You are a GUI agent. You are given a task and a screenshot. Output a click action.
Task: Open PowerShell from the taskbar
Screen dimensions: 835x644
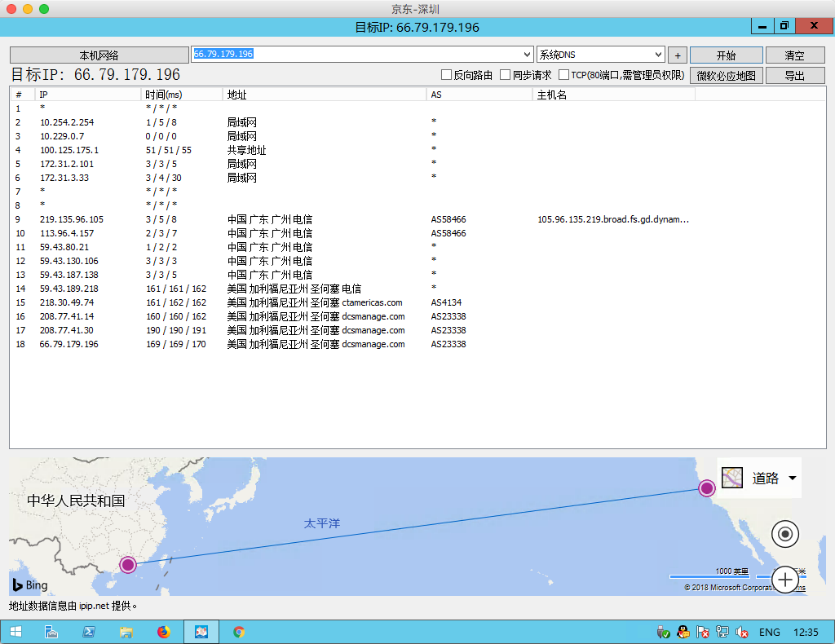pos(88,632)
